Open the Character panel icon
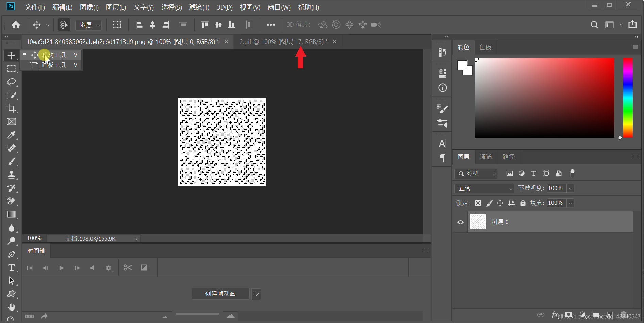The width and height of the screenshot is (644, 323). click(x=442, y=143)
